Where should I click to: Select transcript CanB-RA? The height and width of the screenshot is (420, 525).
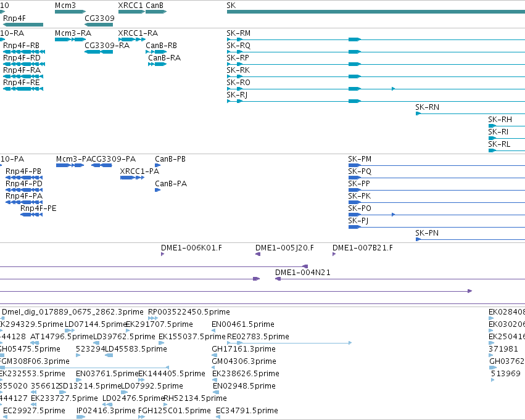point(157,64)
